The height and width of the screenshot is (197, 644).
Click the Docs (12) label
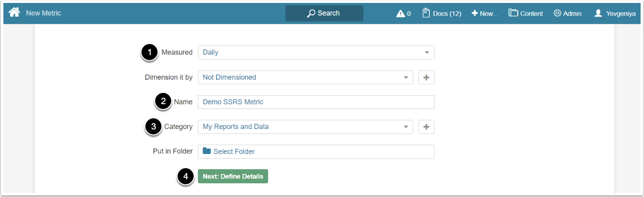[447, 14]
